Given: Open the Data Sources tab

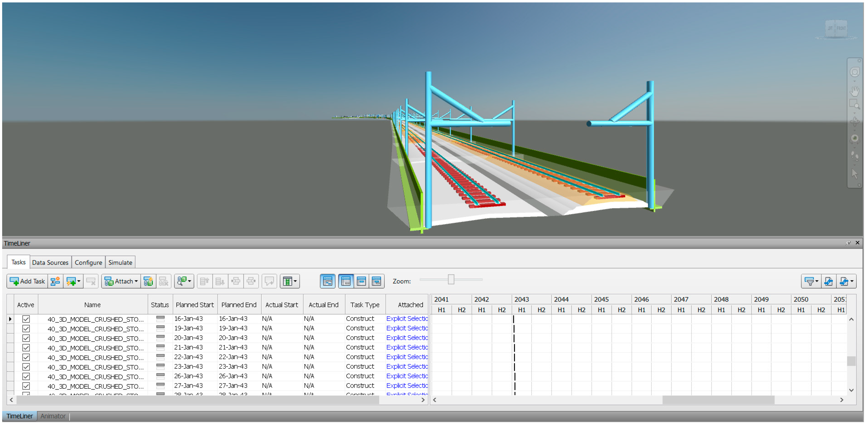Looking at the screenshot, I should (50, 262).
